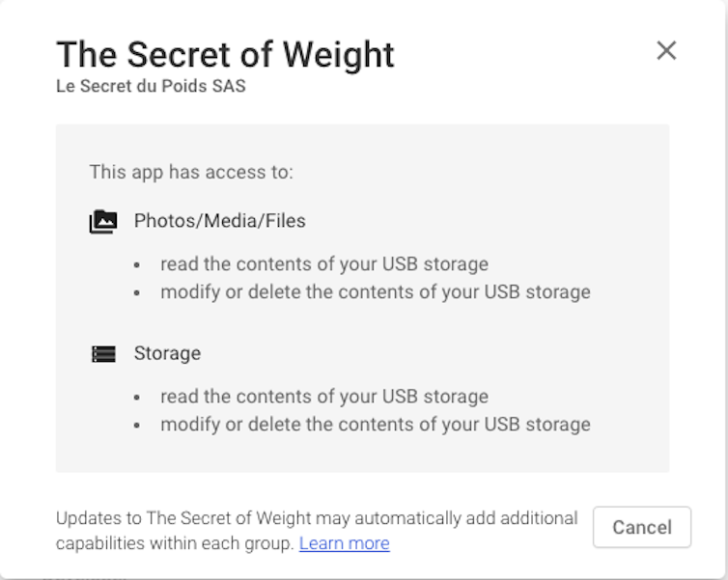Click modify or delete permission under Photos/Media/Files
Viewport: 728px width, 580px height.
[x=375, y=291]
